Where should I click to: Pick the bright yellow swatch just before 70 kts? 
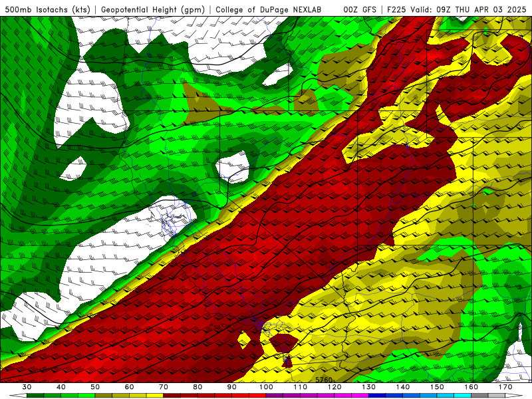coord(155,395)
